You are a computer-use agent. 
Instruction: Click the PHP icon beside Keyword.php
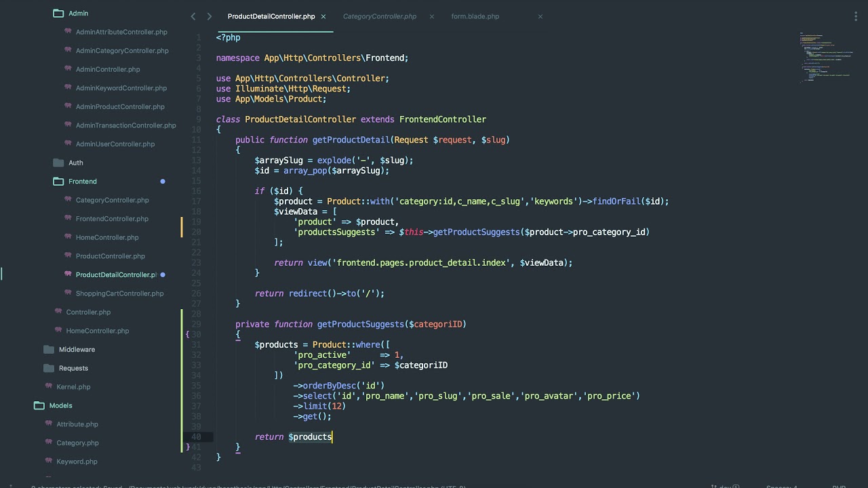coord(49,461)
